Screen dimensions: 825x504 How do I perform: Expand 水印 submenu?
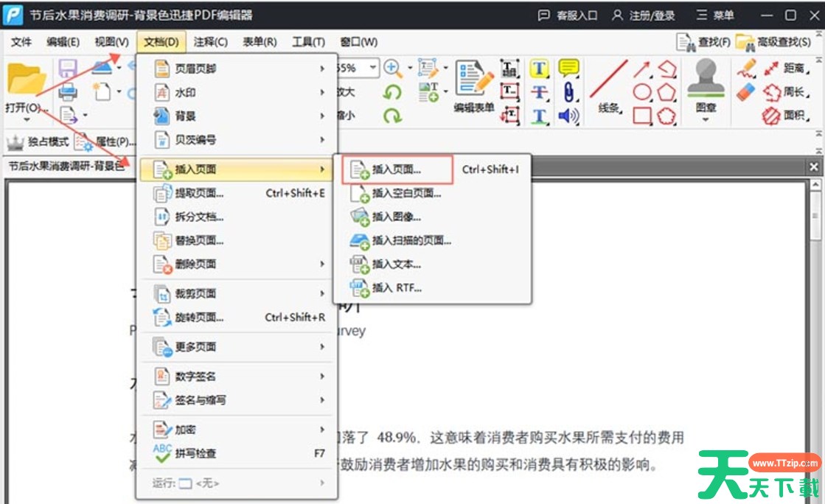tap(237, 92)
